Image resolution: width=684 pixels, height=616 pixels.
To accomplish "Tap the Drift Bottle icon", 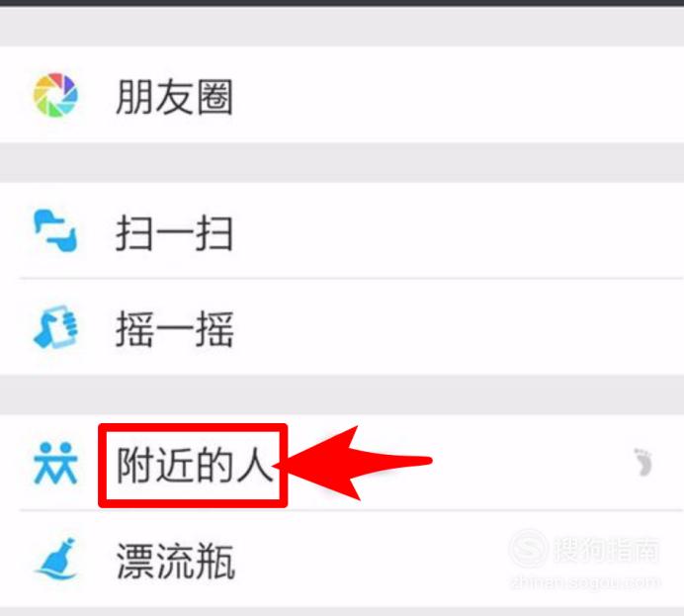I will tap(56, 559).
